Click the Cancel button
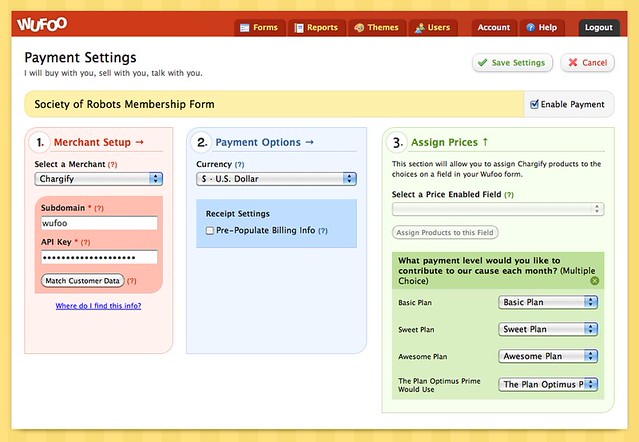639x442 pixels. pos(587,63)
